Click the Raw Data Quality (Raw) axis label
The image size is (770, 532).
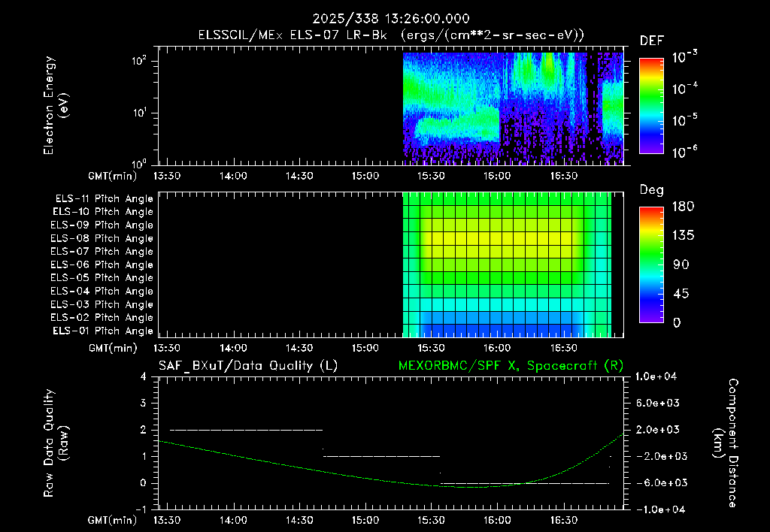(x=56, y=443)
